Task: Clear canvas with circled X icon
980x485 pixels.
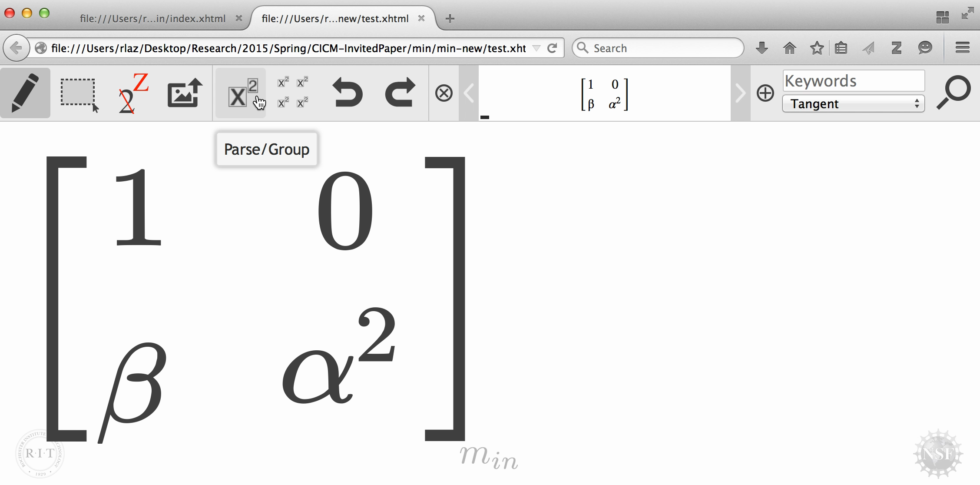Action: coord(444,93)
